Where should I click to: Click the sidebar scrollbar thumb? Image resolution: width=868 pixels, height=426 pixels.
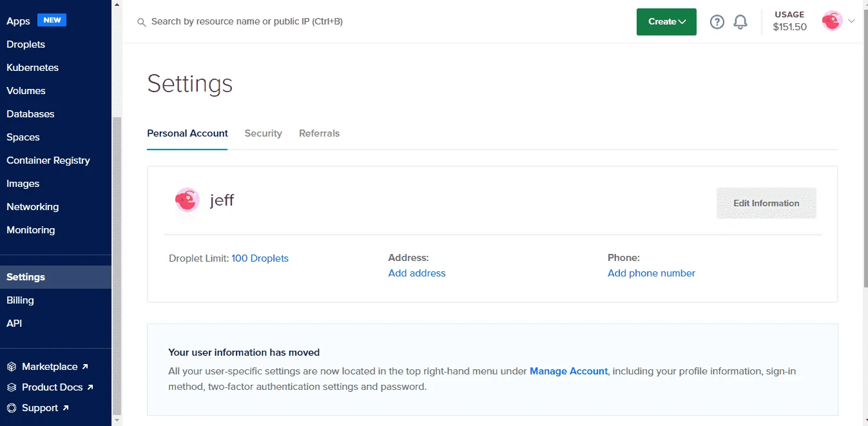click(116, 266)
